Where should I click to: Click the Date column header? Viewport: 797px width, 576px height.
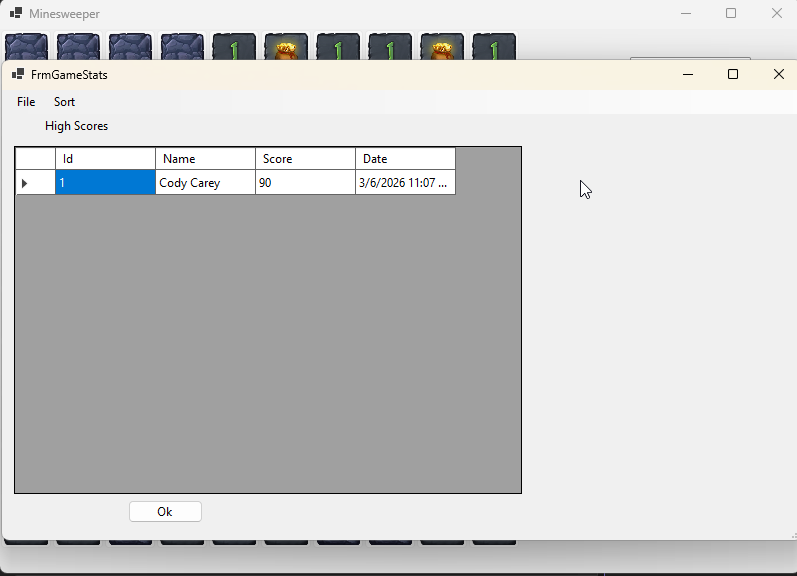point(405,159)
